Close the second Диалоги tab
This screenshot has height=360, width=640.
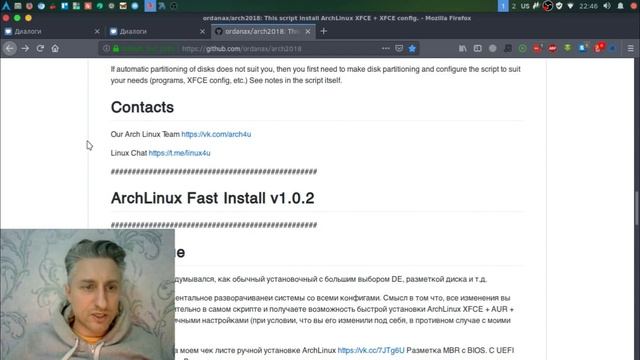coord(202,31)
